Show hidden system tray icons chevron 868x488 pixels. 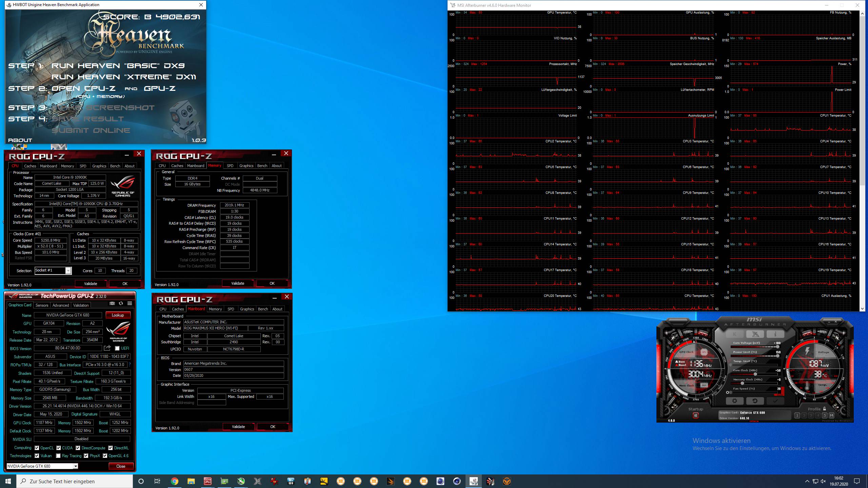coord(807,481)
